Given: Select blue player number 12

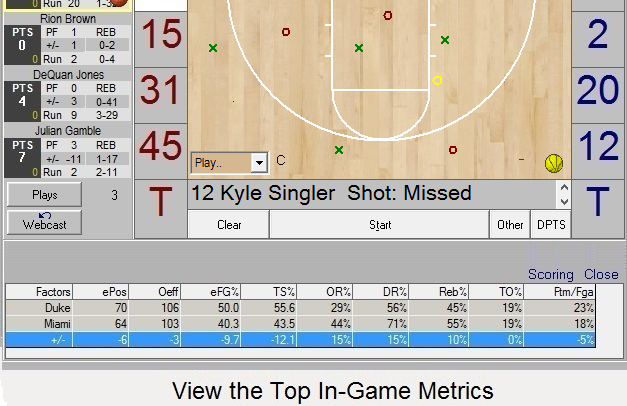Looking at the screenshot, I should point(598,147).
